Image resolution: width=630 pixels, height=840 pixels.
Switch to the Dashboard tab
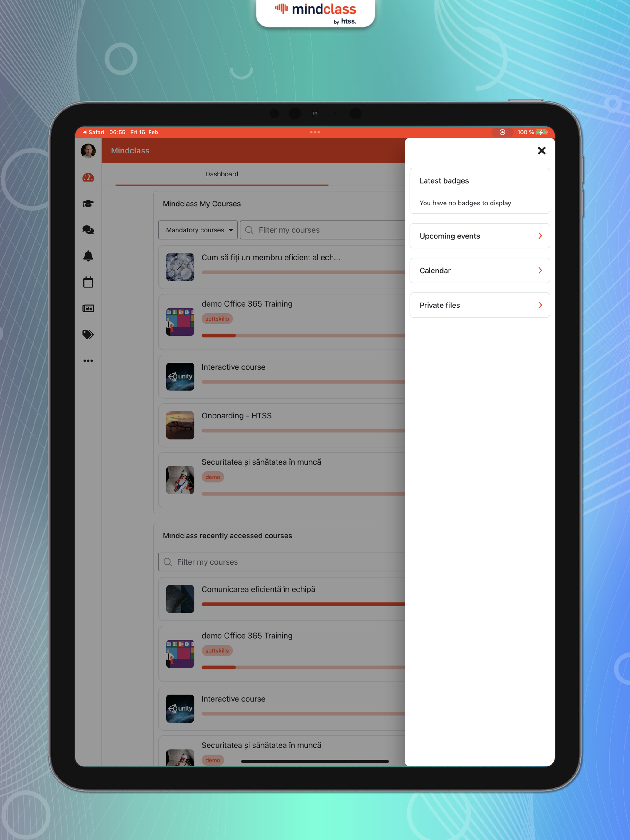click(222, 174)
